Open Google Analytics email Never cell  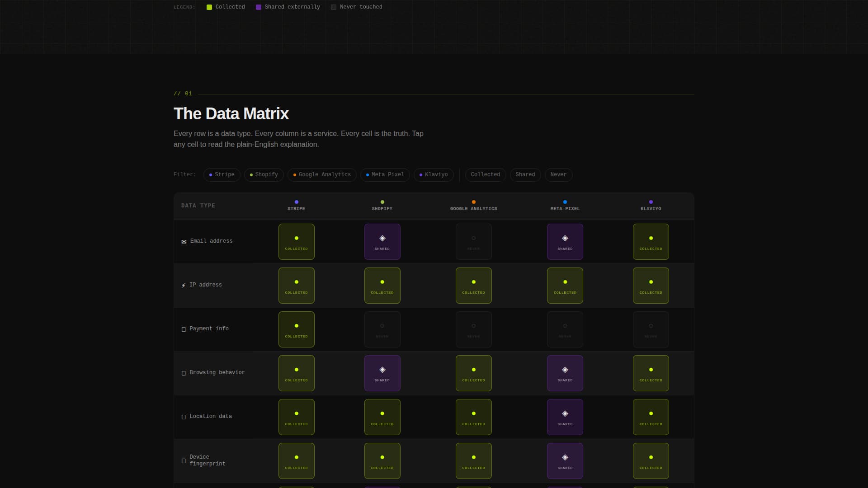pos(473,242)
